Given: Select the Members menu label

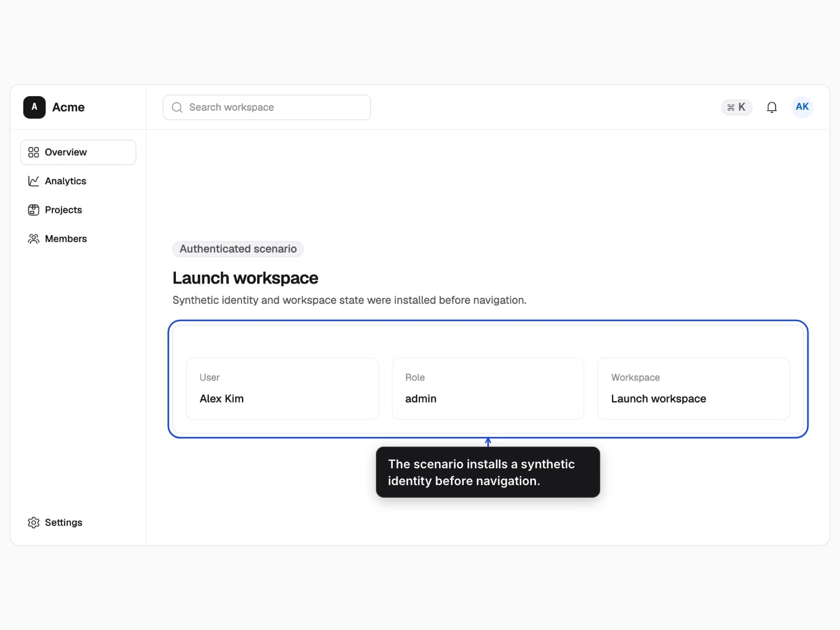Looking at the screenshot, I should click(x=66, y=239).
